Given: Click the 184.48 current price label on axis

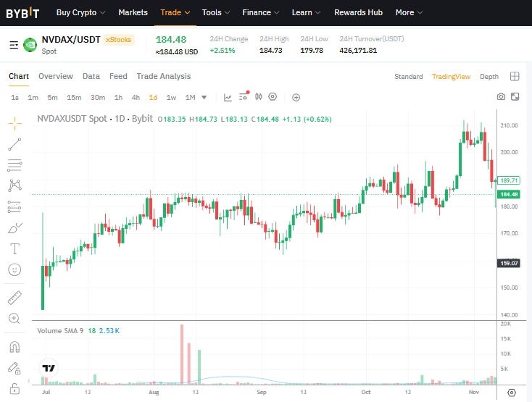Looking at the screenshot, I should (x=509, y=194).
